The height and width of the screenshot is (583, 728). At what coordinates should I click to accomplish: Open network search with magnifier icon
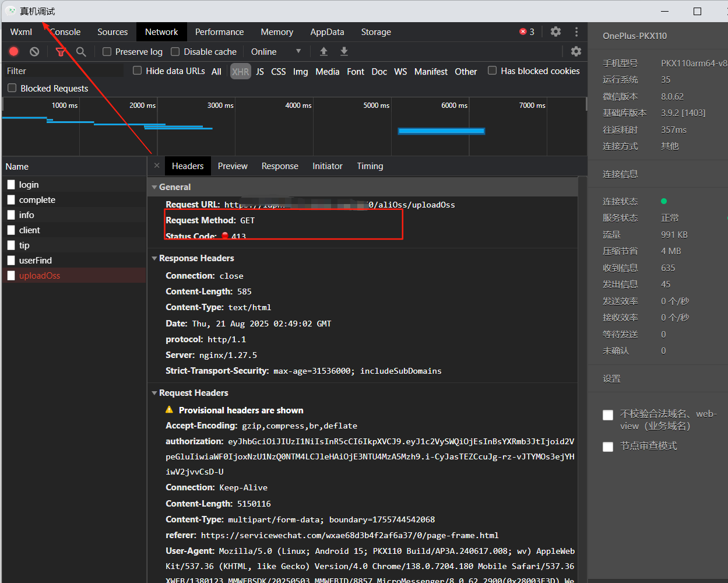(x=81, y=52)
